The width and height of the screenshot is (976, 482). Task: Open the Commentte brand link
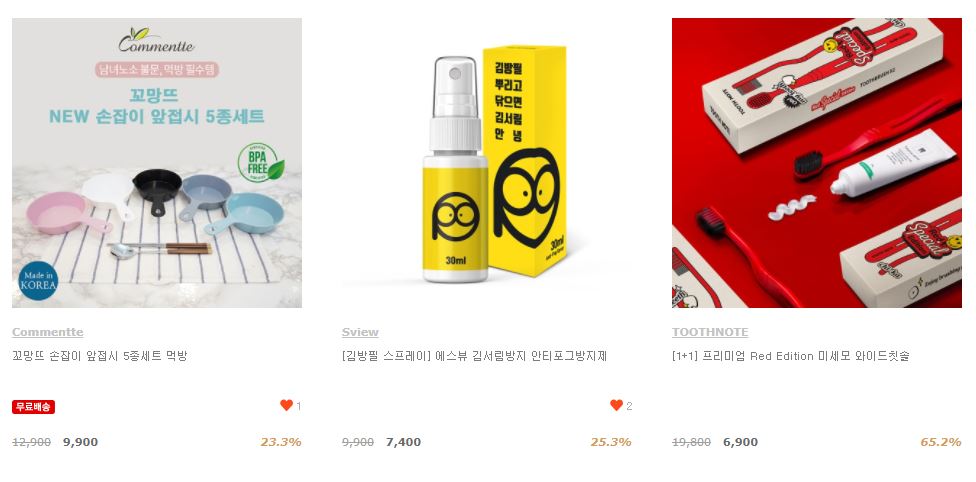tap(48, 332)
